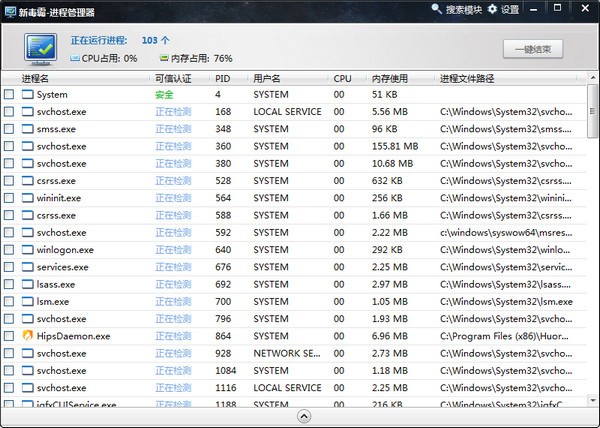
Task: Click the blue monitor checkmark icon
Action: [40, 48]
